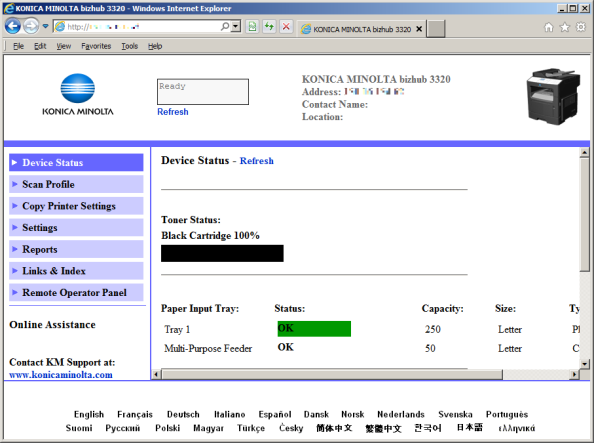The height and width of the screenshot is (443, 594).
Task: Click the compatibility view icon in the toolbar
Action: click(252, 27)
